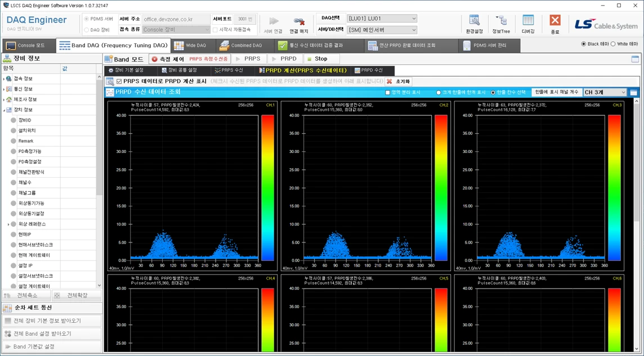Click the PRPD start button
644x356 pixels.
[285, 59]
